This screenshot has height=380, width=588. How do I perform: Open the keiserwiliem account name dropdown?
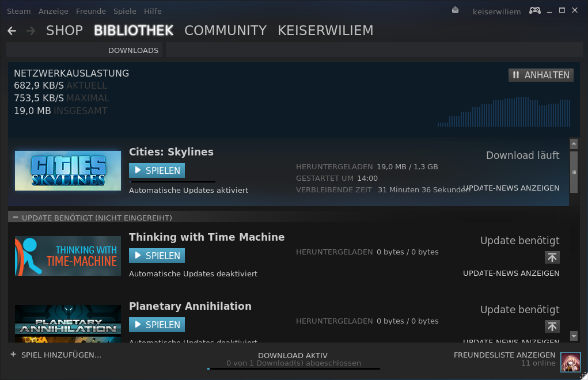496,12
